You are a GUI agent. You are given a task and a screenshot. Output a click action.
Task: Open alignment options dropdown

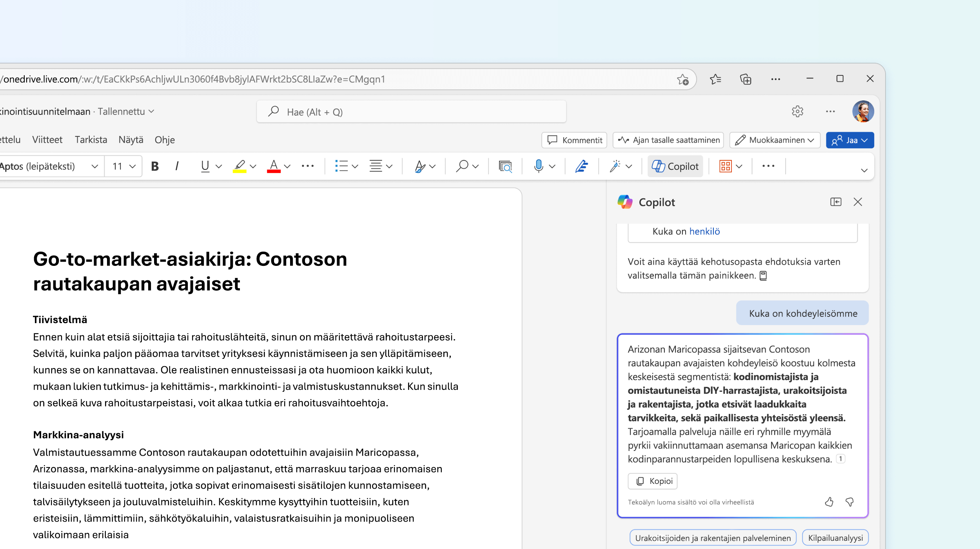389,166
